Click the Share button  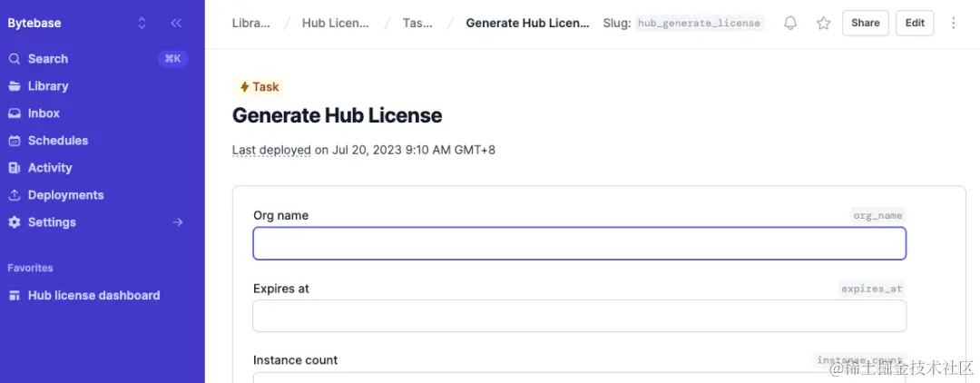[x=865, y=23]
